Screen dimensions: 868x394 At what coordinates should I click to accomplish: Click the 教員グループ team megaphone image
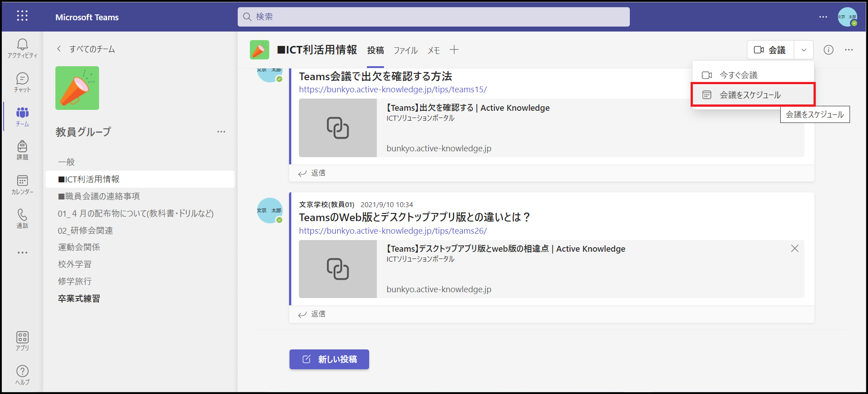(x=77, y=88)
